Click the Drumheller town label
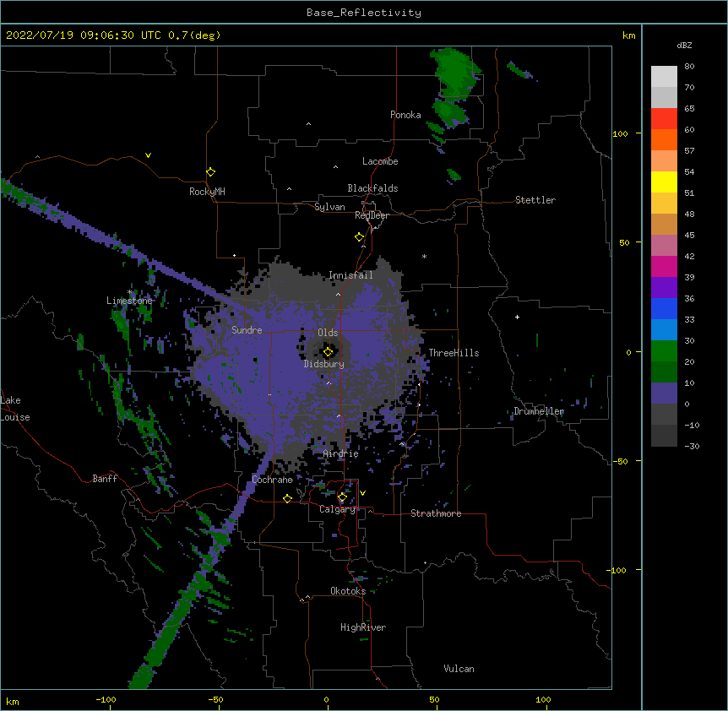The image size is (728, 711). click(539, 411)
